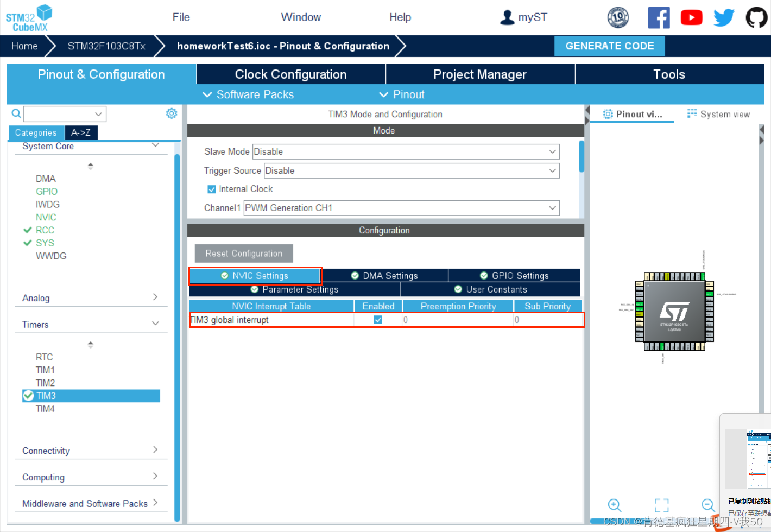771x532 pixels.
Task: Open the categories settings gear icon
Action: (x=172, y=113)
